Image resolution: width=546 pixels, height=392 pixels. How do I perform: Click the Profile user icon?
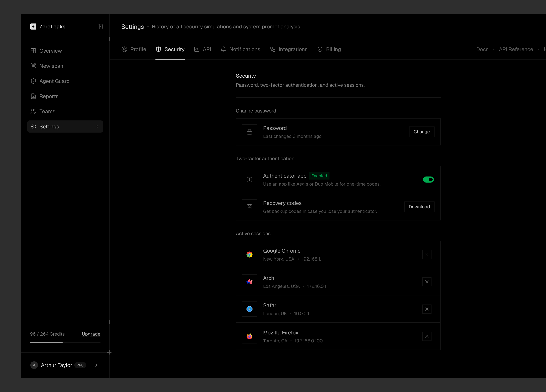[x=125, y=49]
